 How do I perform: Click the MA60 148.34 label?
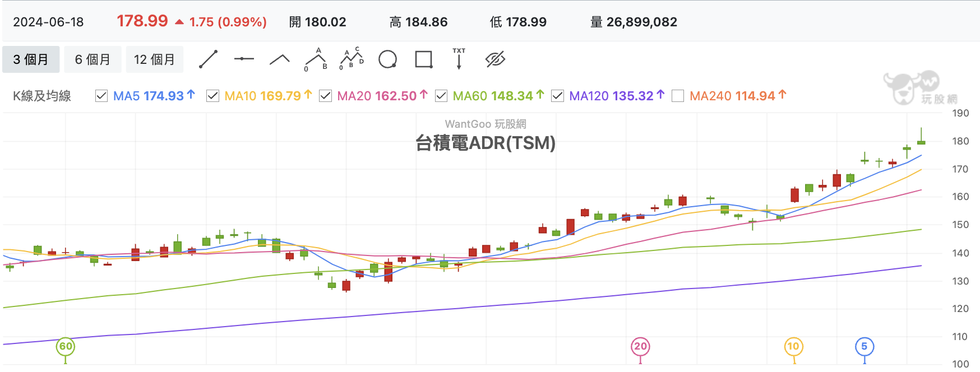coord(498,96)
